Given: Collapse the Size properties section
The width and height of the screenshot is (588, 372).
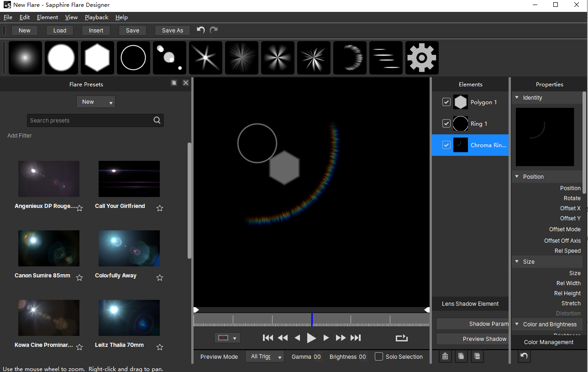Looking at the screenshot, I should (517, 261).
